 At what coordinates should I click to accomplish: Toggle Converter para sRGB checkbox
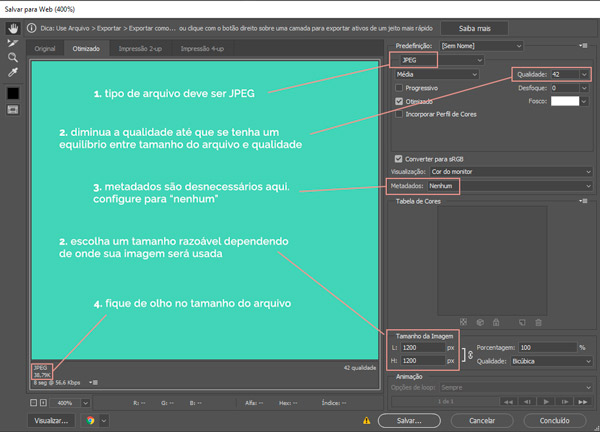(x=399, y=158)
